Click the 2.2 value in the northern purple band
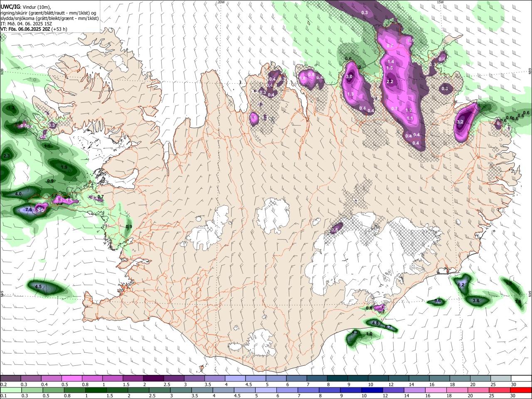The height and width of the screenshot is (399, 532). [390, 81]
